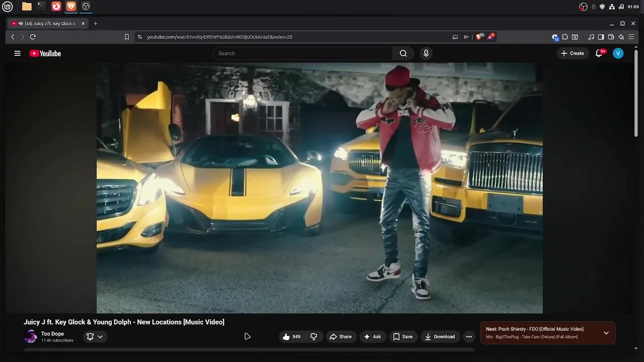Screen dimensions: 644x362
Task: Click the shield tray icon
Action: tap(602, 7)
